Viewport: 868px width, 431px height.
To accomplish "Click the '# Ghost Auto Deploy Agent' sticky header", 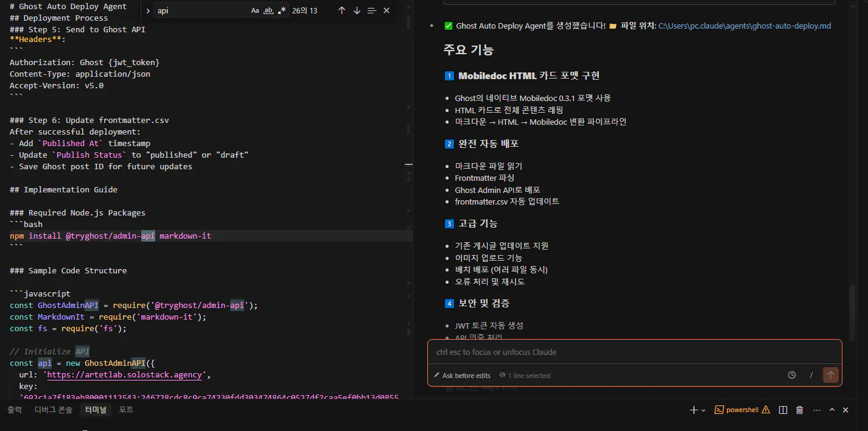I will point(68,6).
